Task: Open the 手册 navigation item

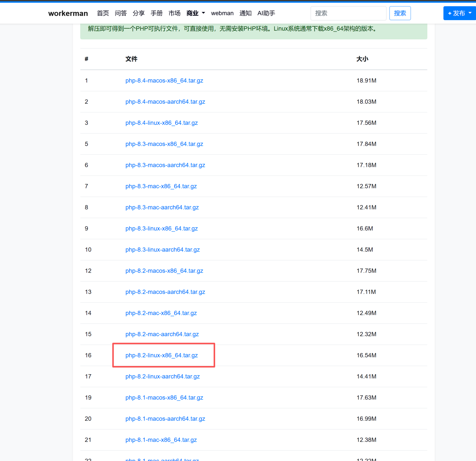Action: click(157, 13)
